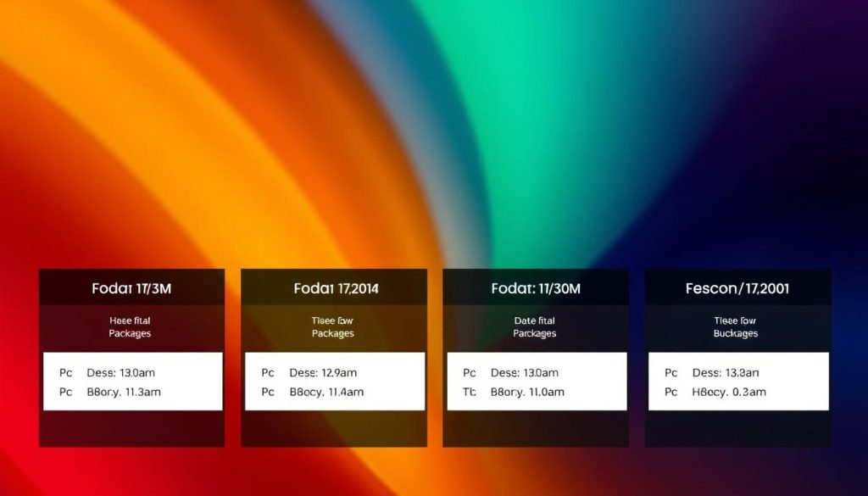868x496 pixels.
Task: Click the Fescon/17,2001 card header
Action: (737, 289)
